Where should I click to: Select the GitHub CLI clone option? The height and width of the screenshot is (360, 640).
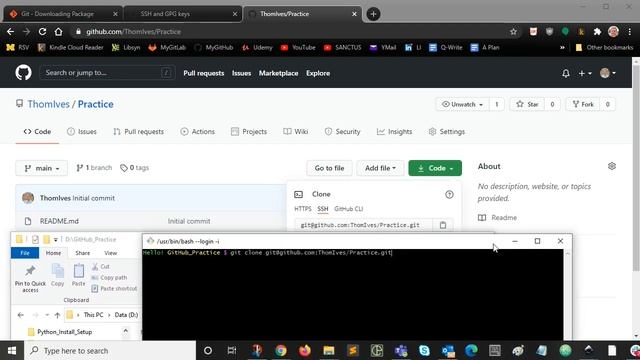(348, 209)
